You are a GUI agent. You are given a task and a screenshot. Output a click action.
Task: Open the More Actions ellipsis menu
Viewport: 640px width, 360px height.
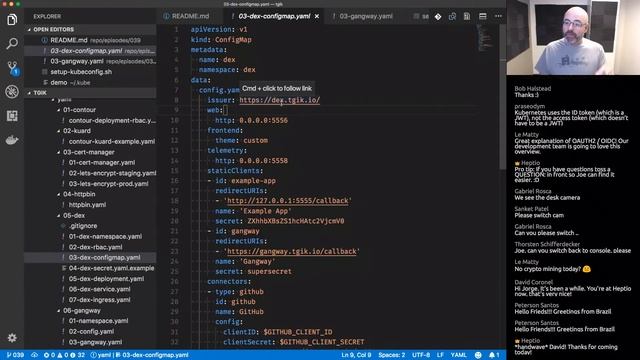click(x=498, y=16)
